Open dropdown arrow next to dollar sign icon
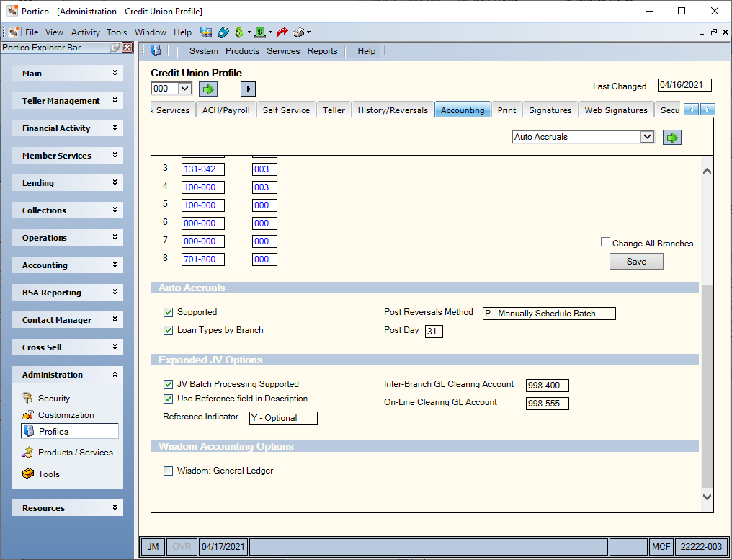The width and height of the screenshot is (732, 560). pos(249,32)
